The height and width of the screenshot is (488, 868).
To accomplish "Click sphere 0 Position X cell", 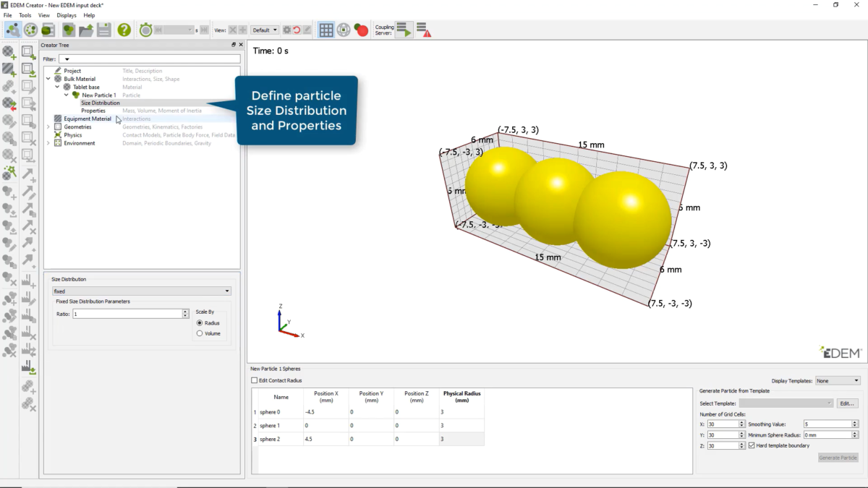I will (325, 411).
